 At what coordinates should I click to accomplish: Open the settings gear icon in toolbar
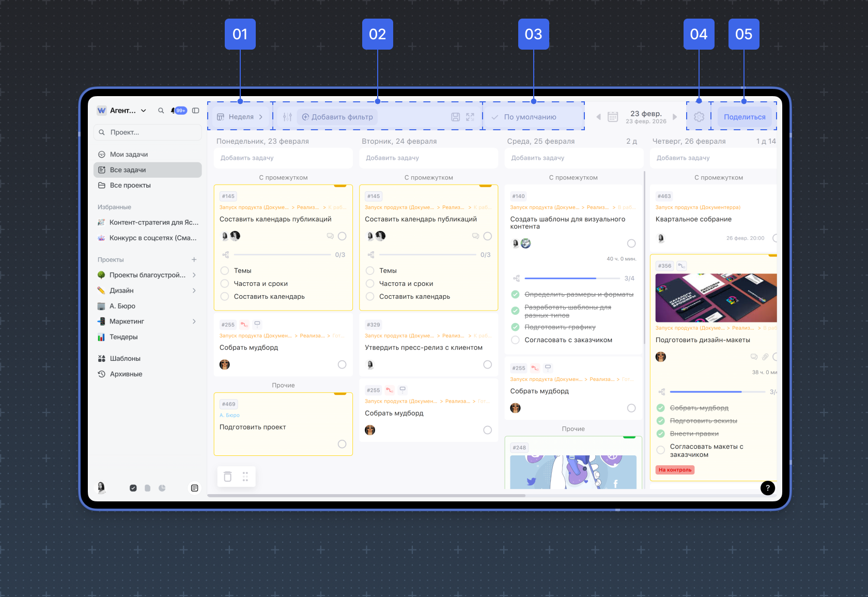click(699, 117)
